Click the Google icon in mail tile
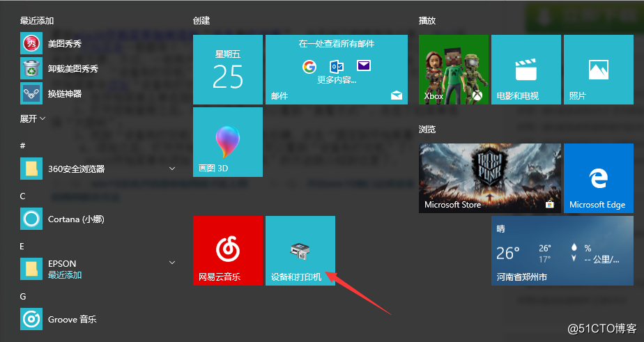 pyautogui.click(x=309, y=66)
